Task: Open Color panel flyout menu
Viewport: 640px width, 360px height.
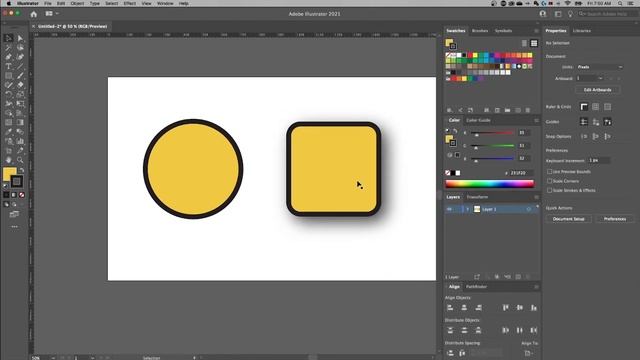Action: [536, 120]
